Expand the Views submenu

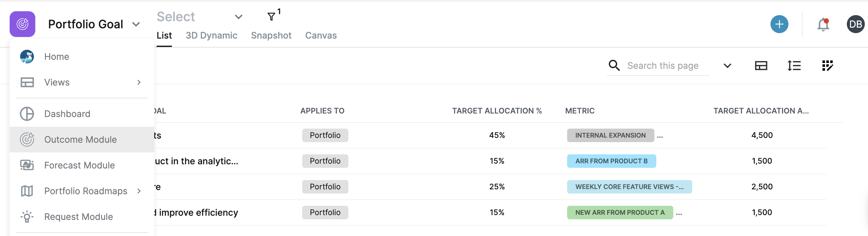139,82
